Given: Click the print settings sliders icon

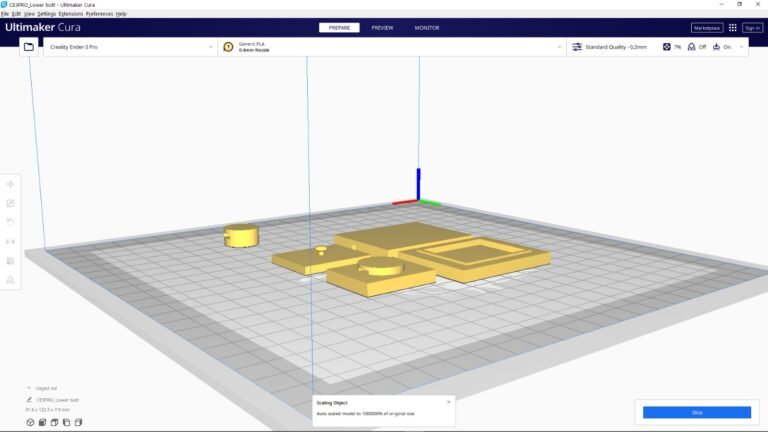Looking at the screenshot, I should 577,47.
